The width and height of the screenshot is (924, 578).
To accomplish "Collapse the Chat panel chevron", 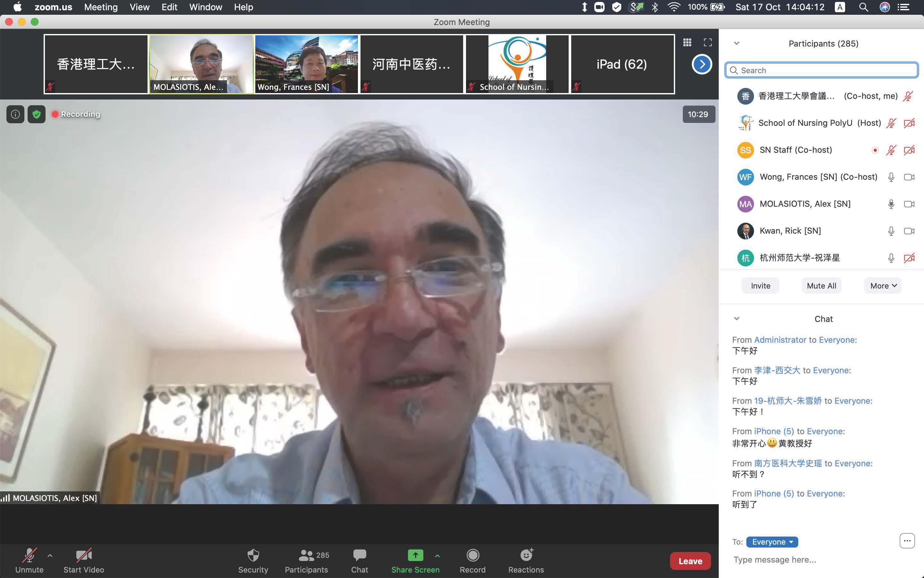I will [x=737, y=318].
